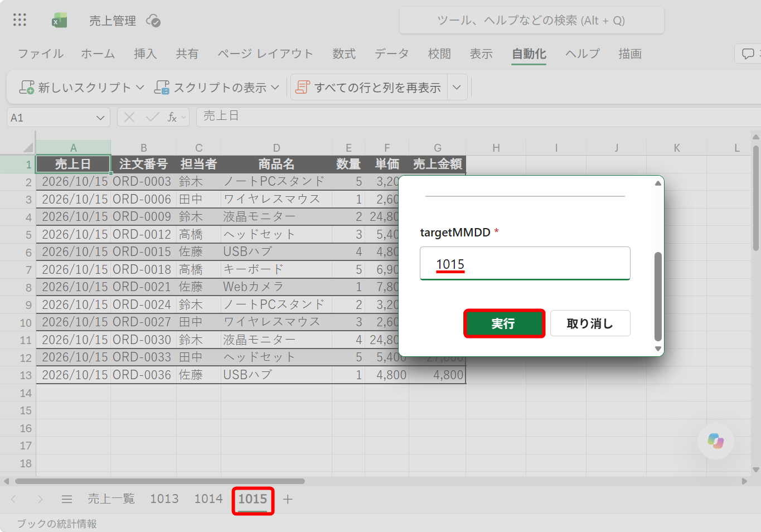
Task: Open the ファイル menu
Action: (41, 54)
